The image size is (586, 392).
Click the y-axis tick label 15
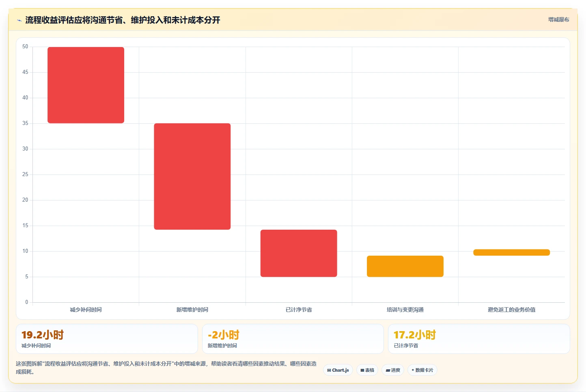pyautogui.click(x=25, y=226)
